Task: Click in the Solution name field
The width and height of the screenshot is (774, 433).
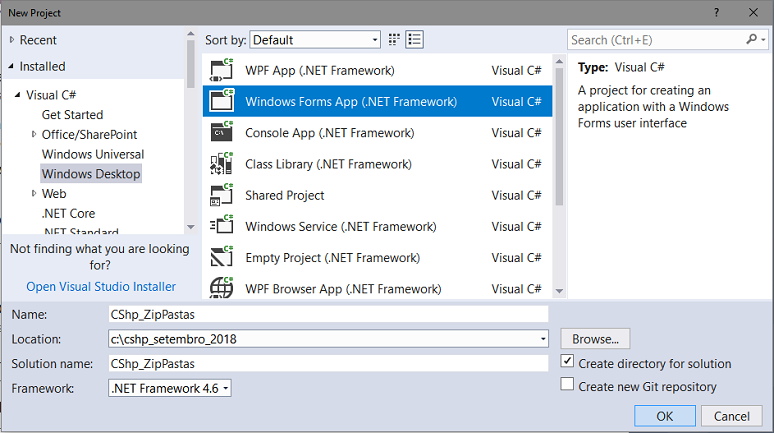Action: tap(328, 363)
